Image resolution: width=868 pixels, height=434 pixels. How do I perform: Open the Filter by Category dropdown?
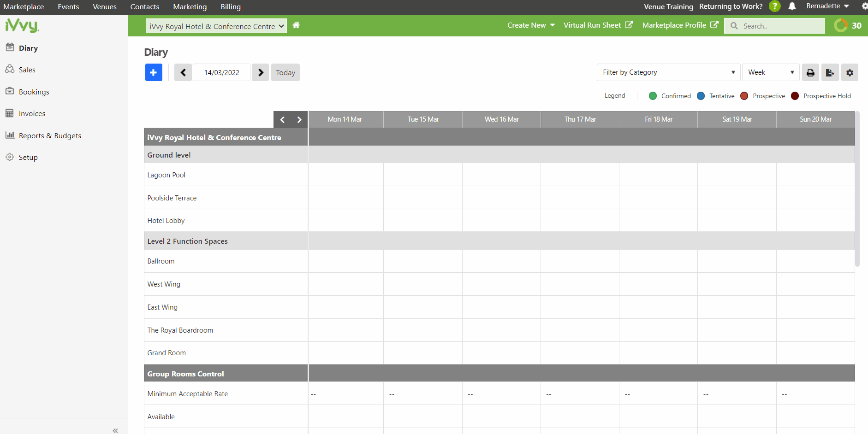(668, 72)
